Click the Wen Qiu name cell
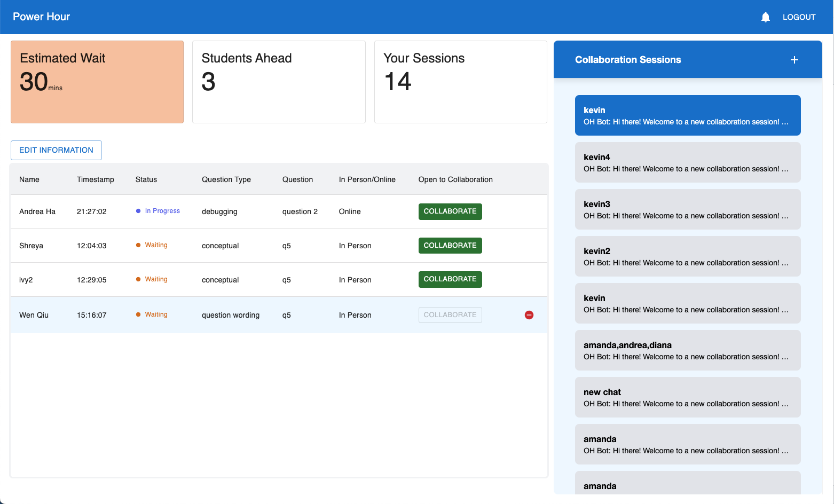834x504 pixels. [34, 315]
